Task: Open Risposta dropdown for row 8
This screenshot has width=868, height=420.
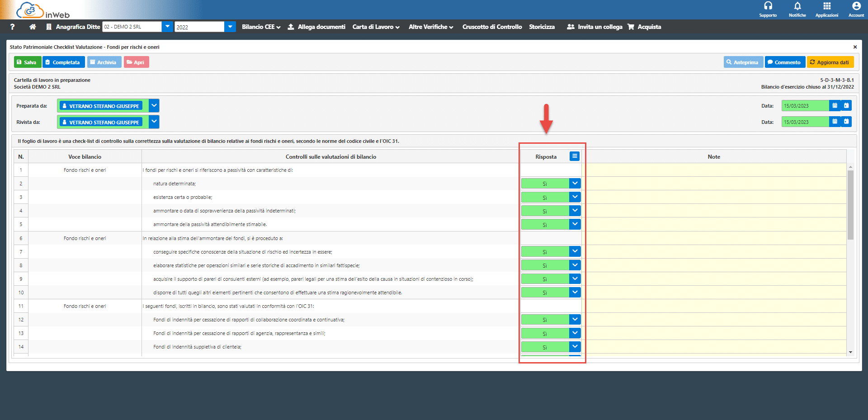Action: (x=575, y=265)
